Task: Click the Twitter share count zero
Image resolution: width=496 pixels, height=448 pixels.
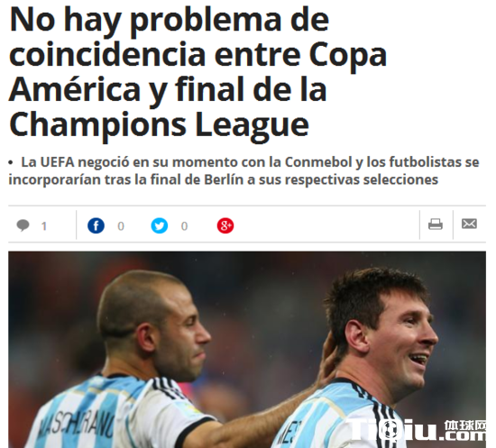Action: click(184, 226)
